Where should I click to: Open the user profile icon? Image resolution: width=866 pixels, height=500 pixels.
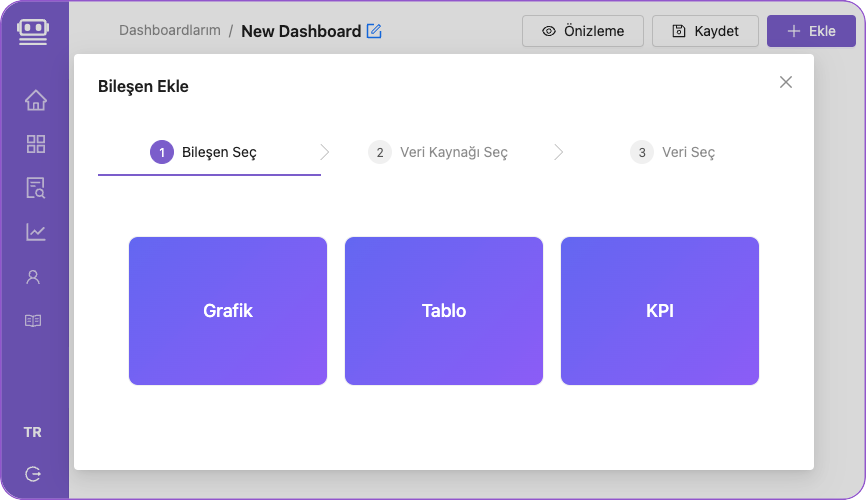coord(33,277)
